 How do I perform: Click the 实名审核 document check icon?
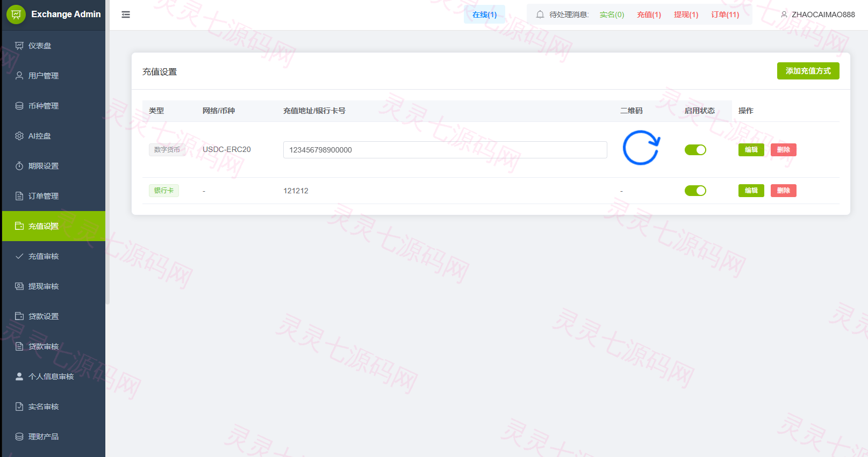coord(19,407)
